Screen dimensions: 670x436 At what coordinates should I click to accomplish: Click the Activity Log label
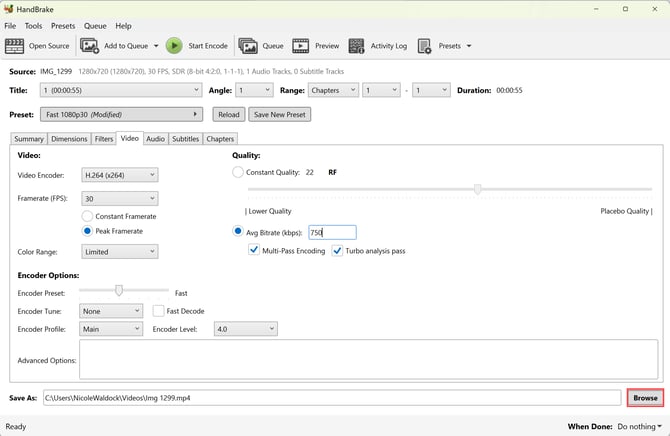click(389, 46)
